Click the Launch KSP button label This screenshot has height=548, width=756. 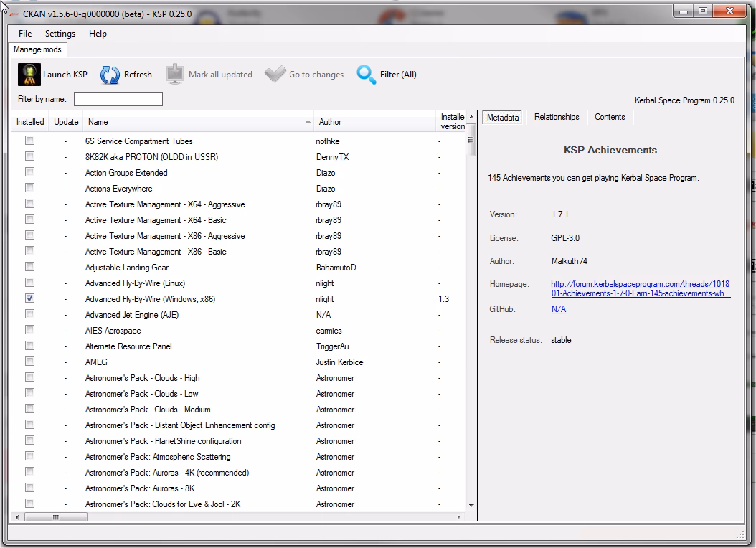(x=65, y=75)
